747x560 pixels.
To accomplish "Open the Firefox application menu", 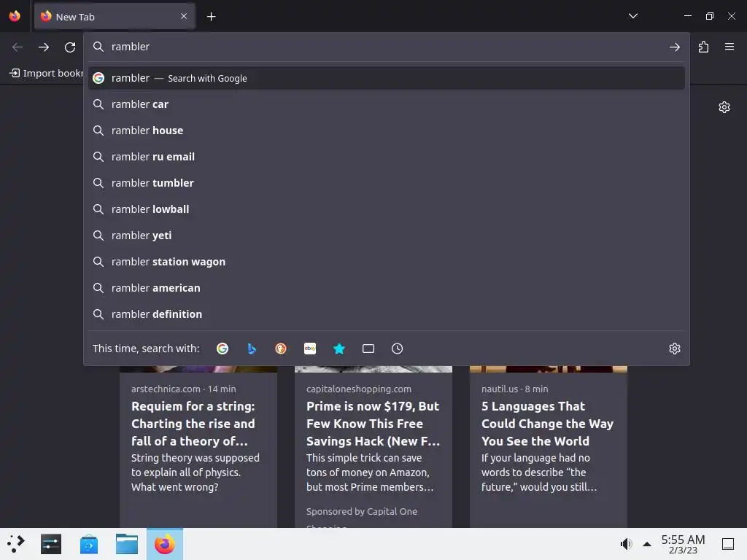I will point(729,47).
